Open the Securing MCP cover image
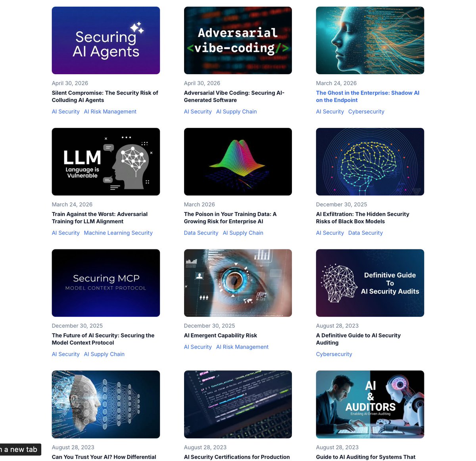Screen dimensions: 476x461 pos(106,283)
